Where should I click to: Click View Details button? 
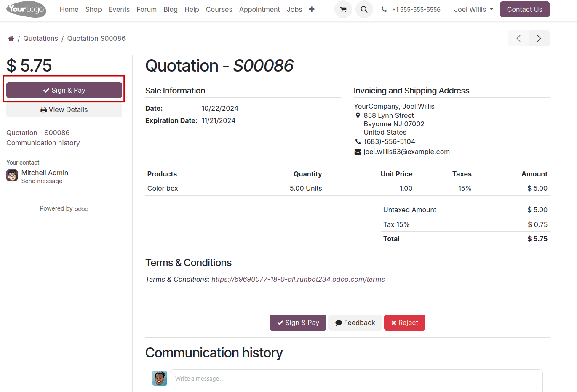[64, 109]
